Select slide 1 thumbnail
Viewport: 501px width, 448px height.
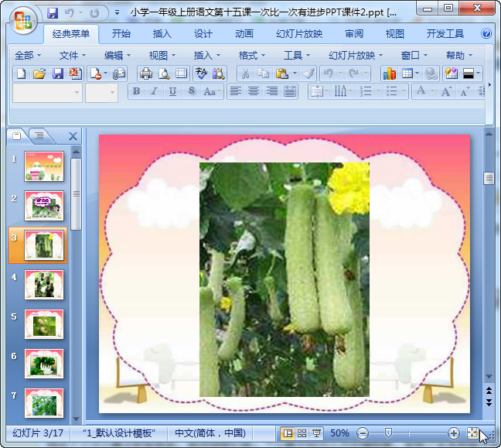click(x=44, y=166)
